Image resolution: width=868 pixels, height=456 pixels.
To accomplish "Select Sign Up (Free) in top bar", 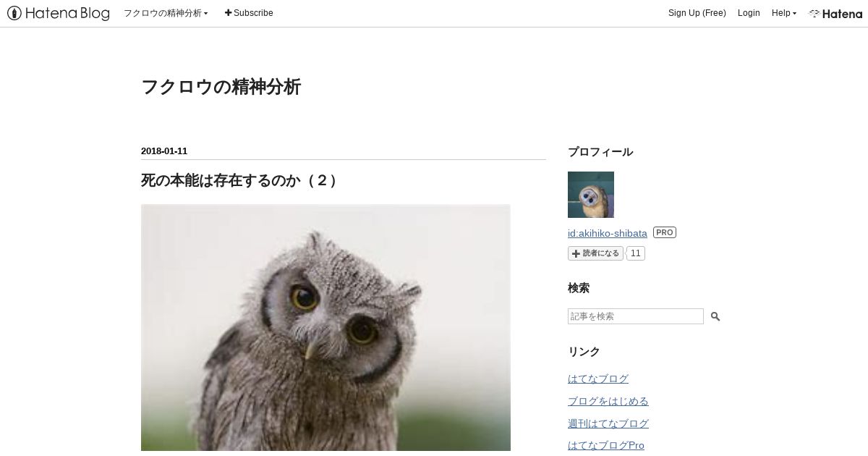I will coord(697,13).
